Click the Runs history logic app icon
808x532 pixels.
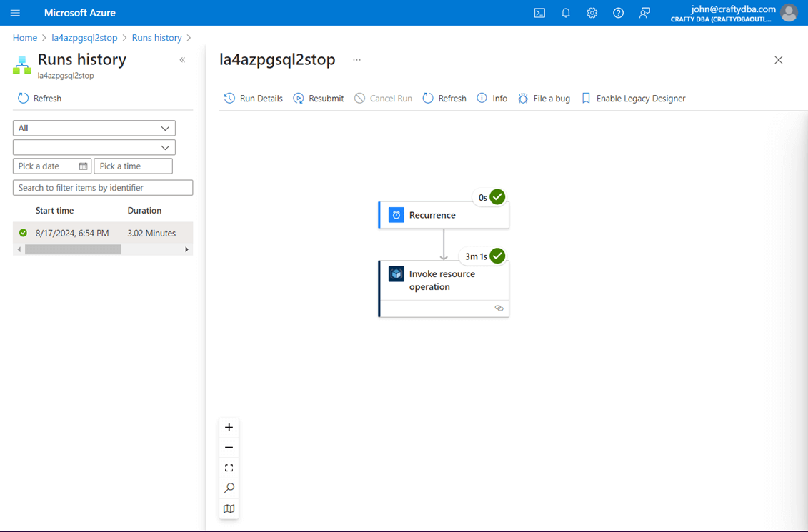pyautogui.click(x=22, y=65)
